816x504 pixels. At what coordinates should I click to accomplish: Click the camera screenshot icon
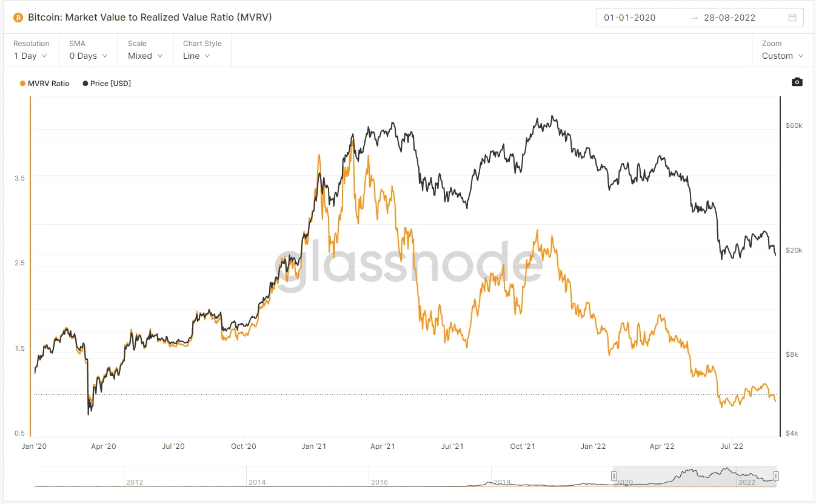797,82
